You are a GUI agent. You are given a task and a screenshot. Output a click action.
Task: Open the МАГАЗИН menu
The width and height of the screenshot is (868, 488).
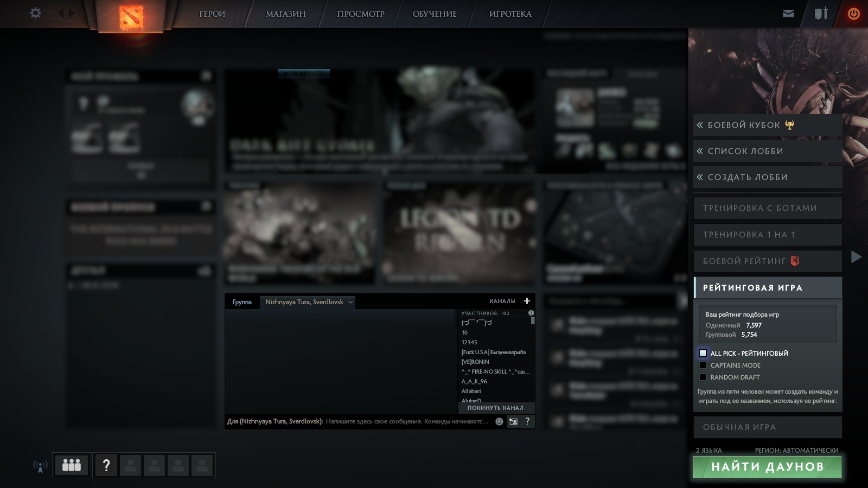pyautogui.click(x=286, y=14)
